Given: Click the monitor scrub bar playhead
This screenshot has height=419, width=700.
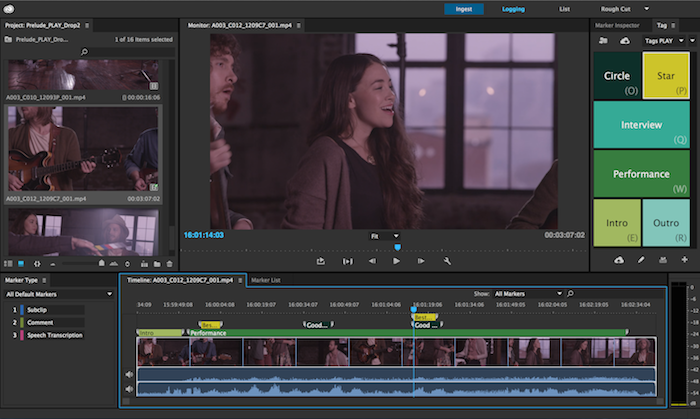Looking at the screenshot, I should tap(397, 247).
